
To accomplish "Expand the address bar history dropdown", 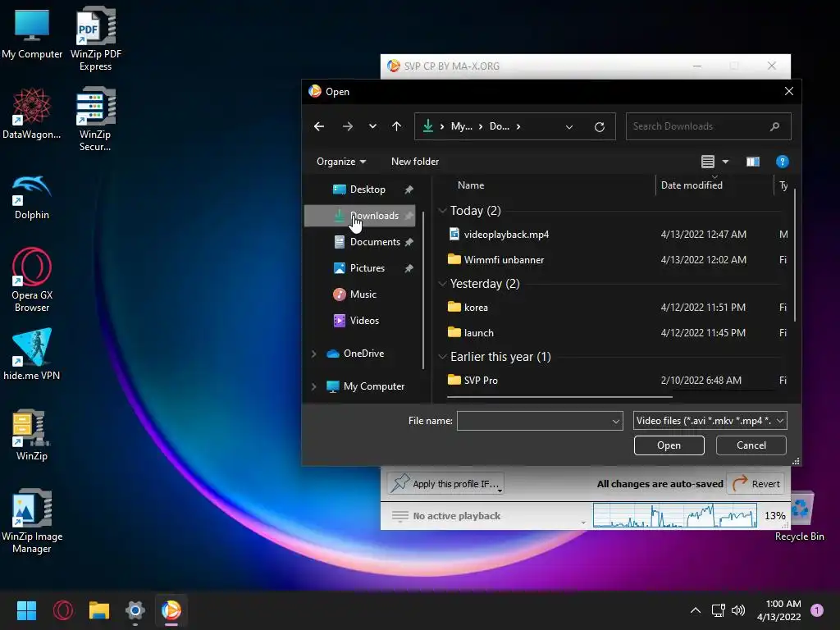I will tap(569, 127).
